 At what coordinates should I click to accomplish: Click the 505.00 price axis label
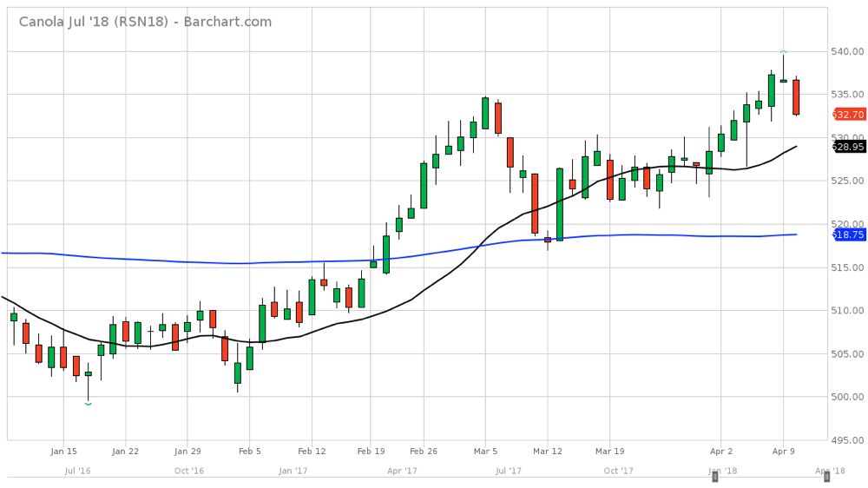click(x=847, y=353)
